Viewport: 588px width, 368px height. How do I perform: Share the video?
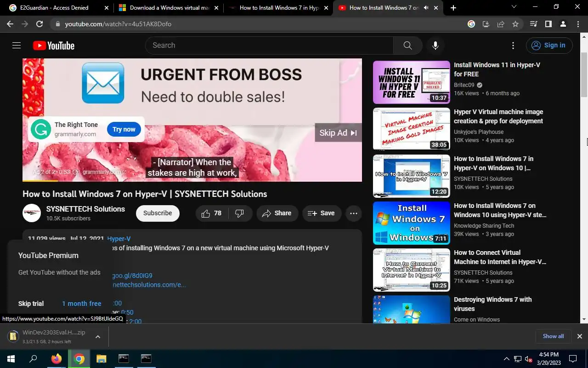277,213
